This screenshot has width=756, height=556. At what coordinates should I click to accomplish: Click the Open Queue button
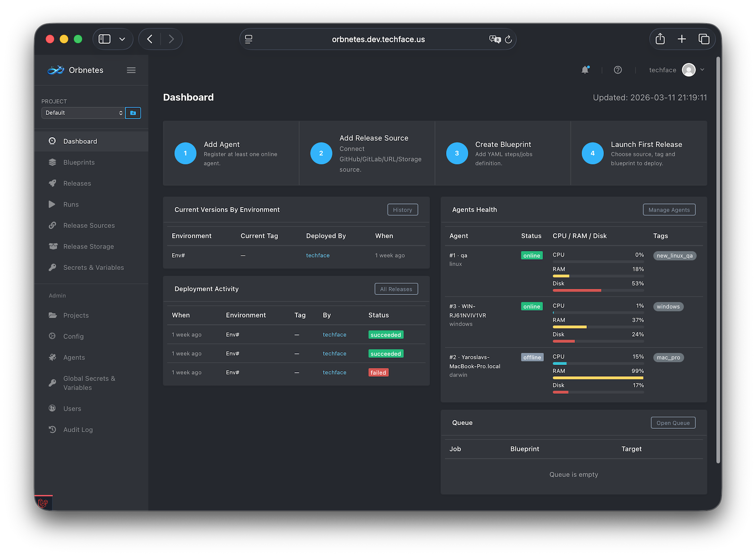tap(672, 423)
